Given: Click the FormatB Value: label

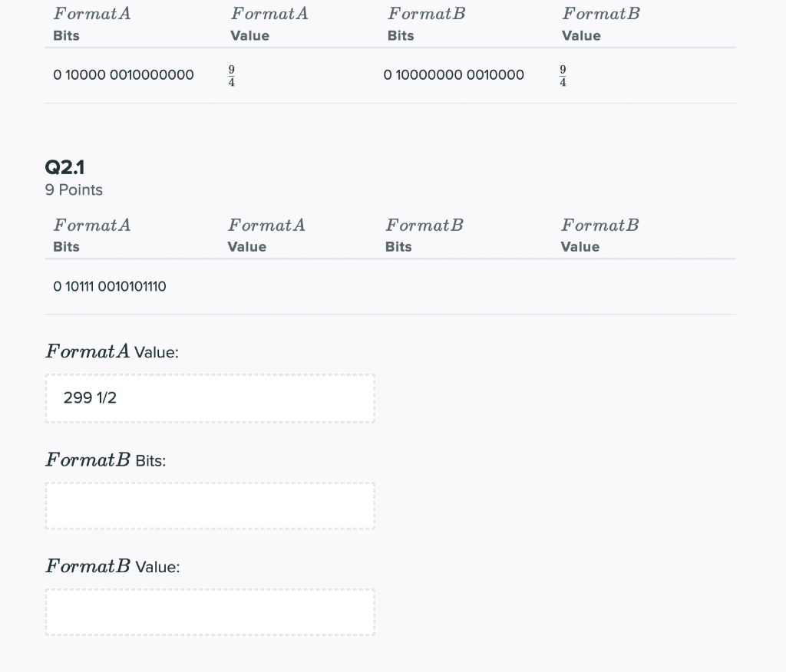Looking at the screenshot, I should coord(112,566).
